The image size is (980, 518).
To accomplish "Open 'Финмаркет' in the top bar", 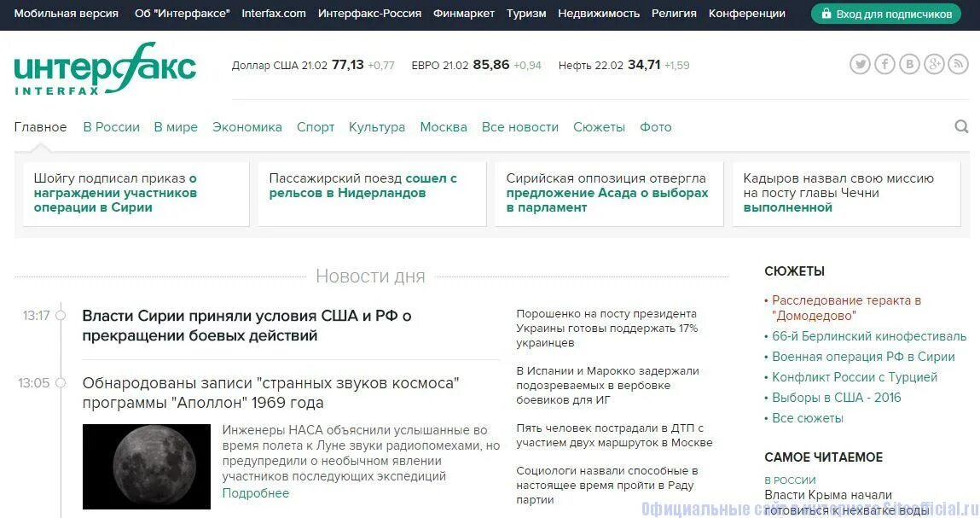I will click(464, 13).
